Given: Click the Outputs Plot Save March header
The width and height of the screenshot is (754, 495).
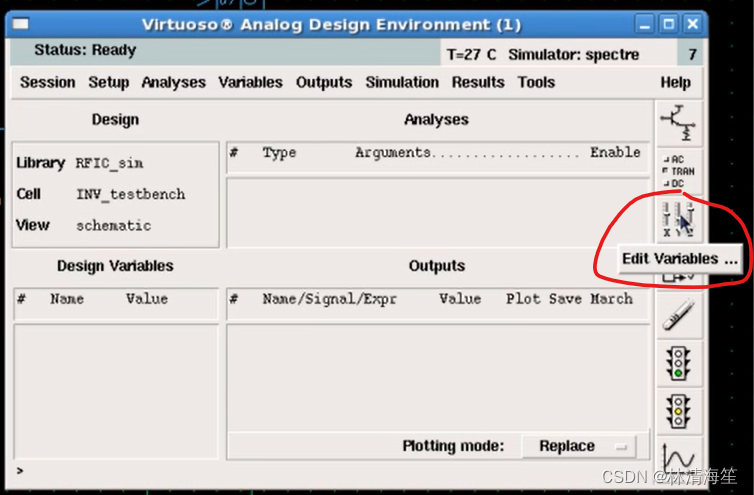Looking at the screenshot, I should click(569, 299).
